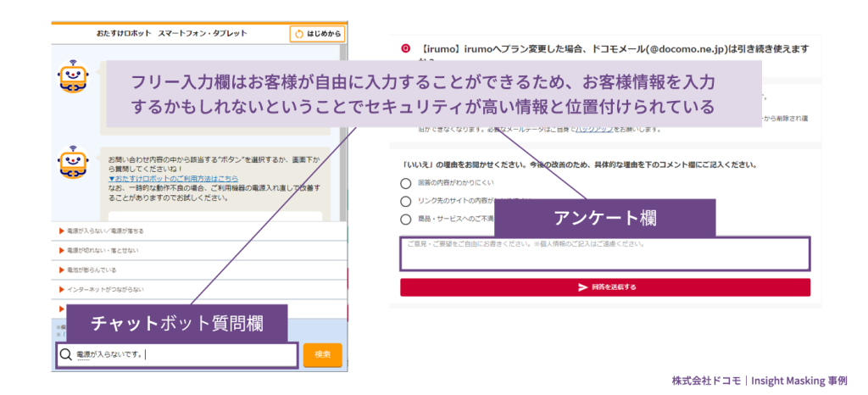Select the 回答の内容がわかりにくい radio option

coord(406,183)
